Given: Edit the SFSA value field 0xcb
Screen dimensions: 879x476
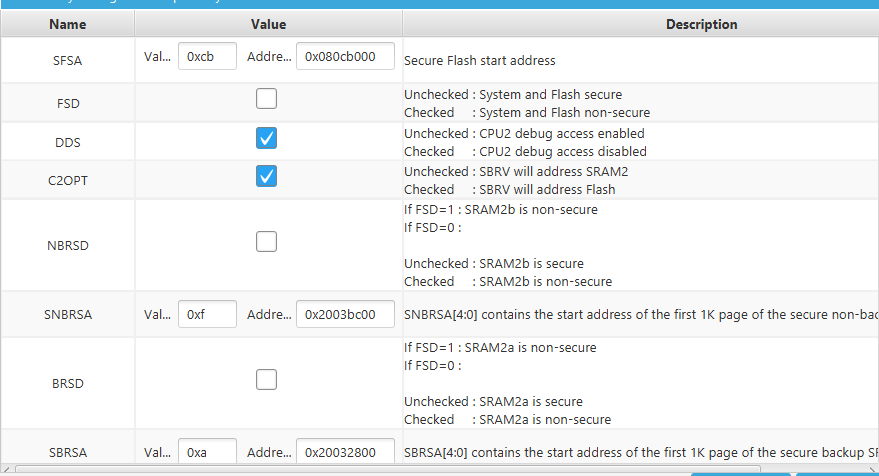Looking at the screenshot, I should (x=207, y=56).
